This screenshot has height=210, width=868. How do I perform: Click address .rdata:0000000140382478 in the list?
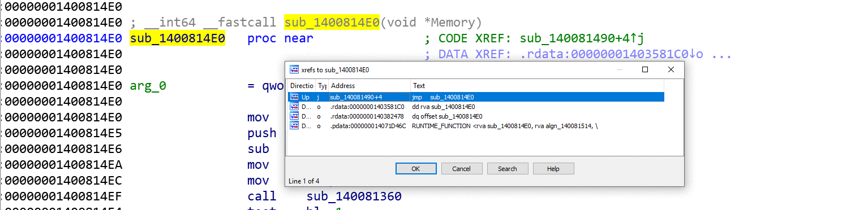point(367,116)
